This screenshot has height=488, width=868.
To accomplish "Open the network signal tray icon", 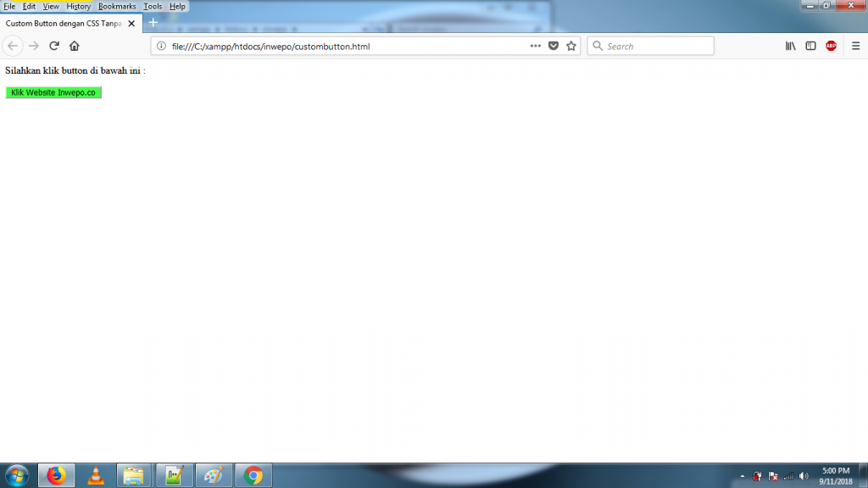I will (789, 476).
